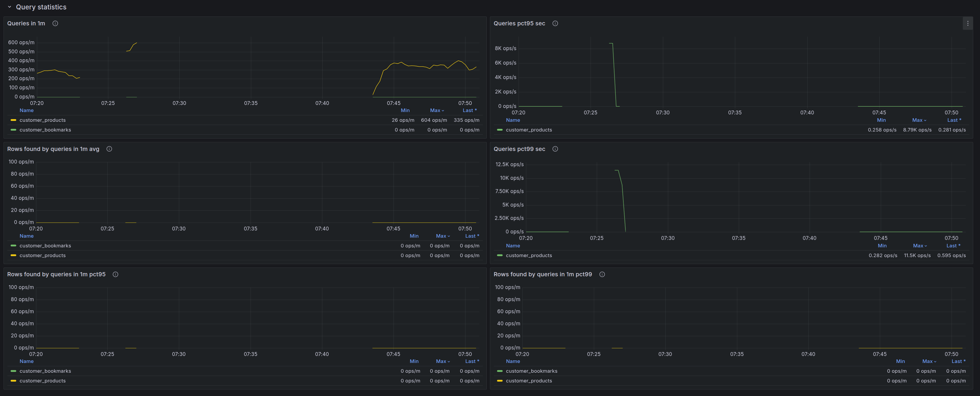Click info icon for Rows found pct99
Screen dimensions: 980x396
click(602, 275)
